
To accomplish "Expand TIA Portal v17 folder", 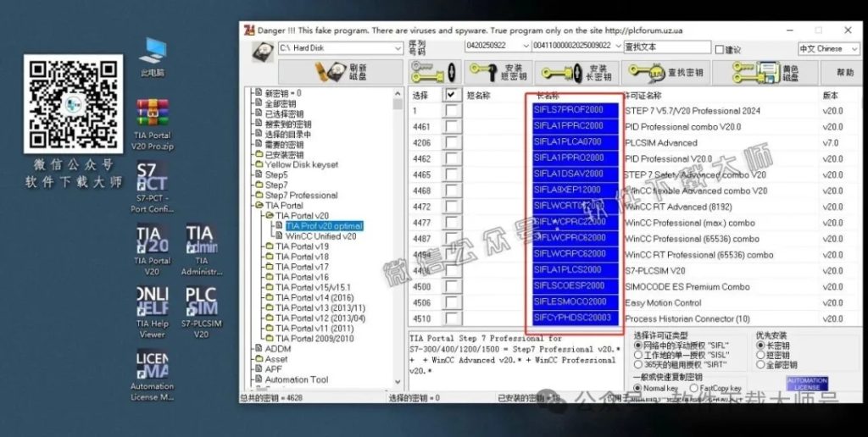I will 302,267.
